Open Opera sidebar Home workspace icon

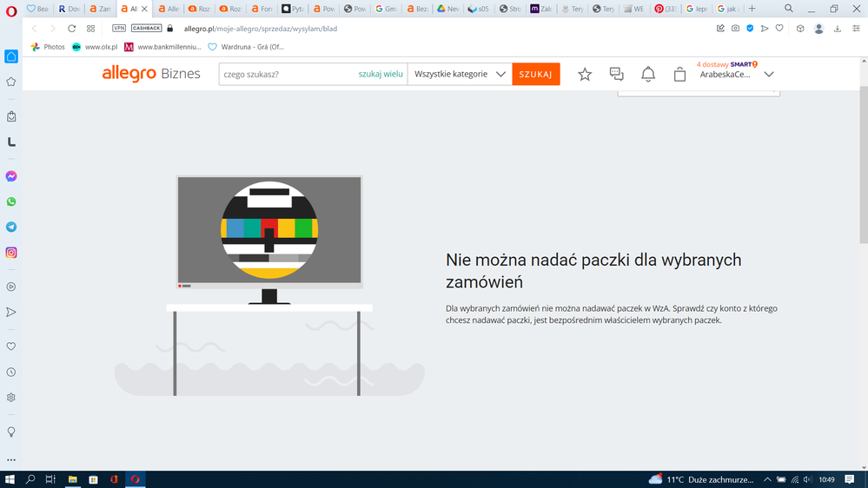(x=11, y=56)
